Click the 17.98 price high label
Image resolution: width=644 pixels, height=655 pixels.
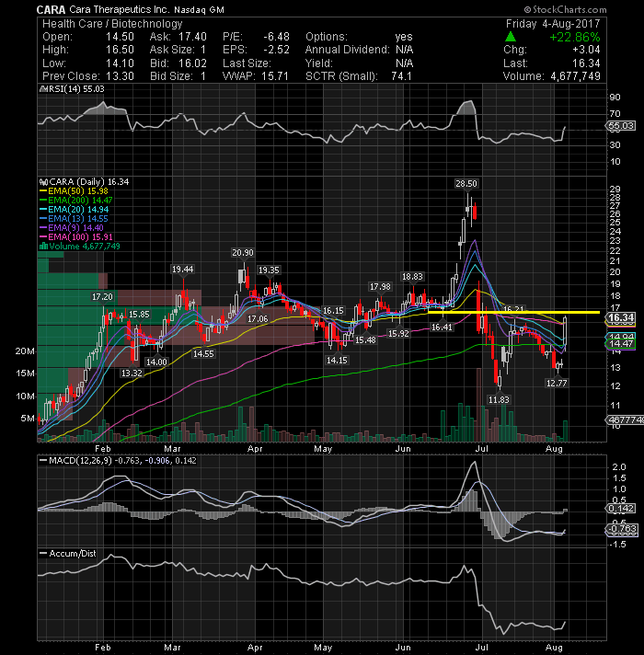380,287
